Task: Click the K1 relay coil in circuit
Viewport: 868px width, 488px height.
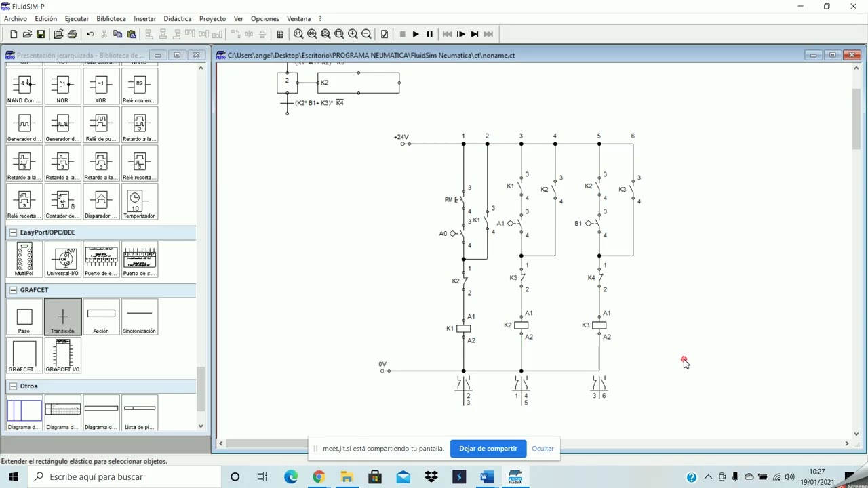Action: pos(463,329)
